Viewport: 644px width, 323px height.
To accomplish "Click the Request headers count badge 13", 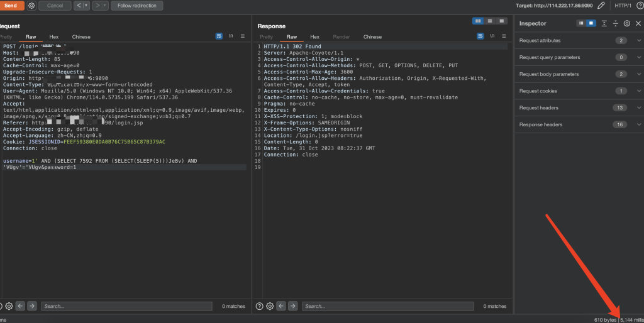I will pyautogui.click(x=619, y=107).
